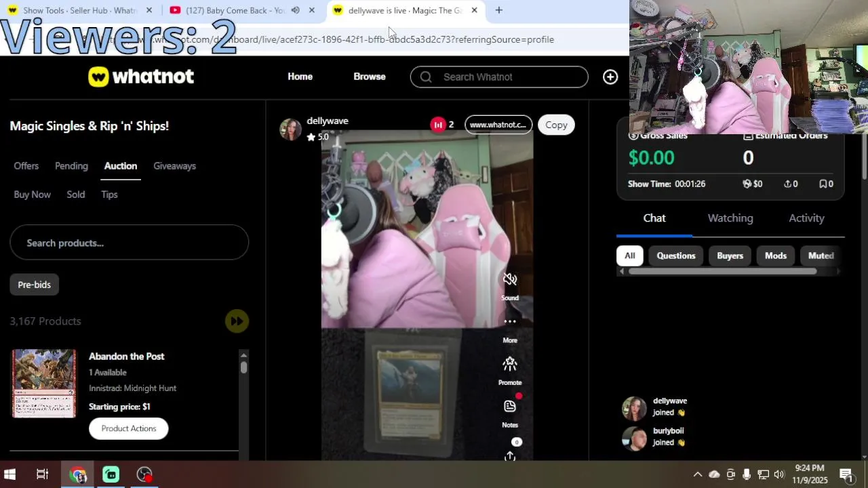868x488 pixels.
Task: Click the product list scrollbar thumb
Action: click(243, 367)
